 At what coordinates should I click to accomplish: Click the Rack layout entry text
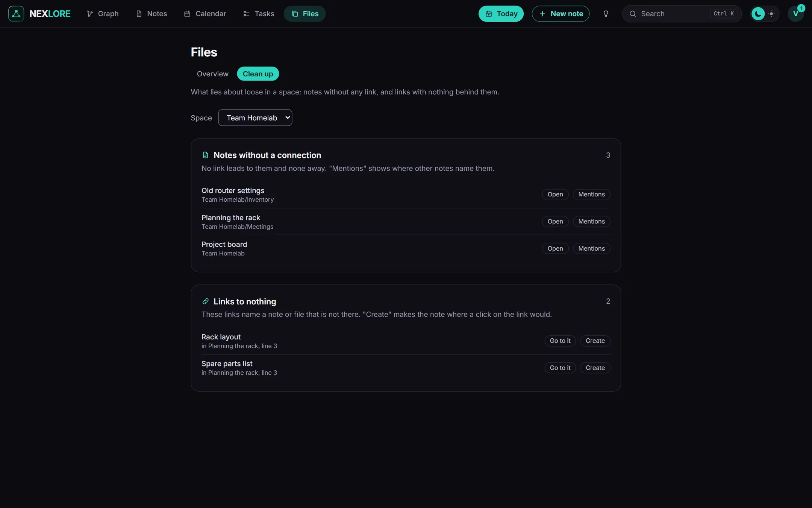click(x=221, y=337)
